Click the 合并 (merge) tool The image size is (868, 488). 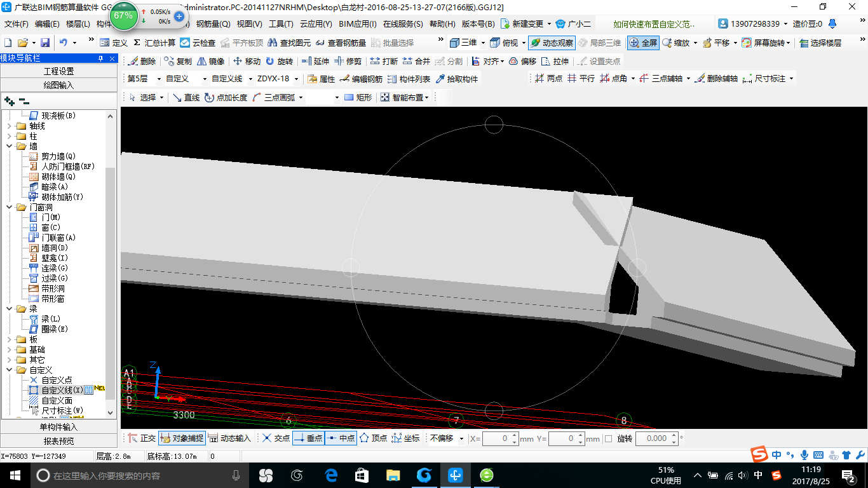click(416, 62)
